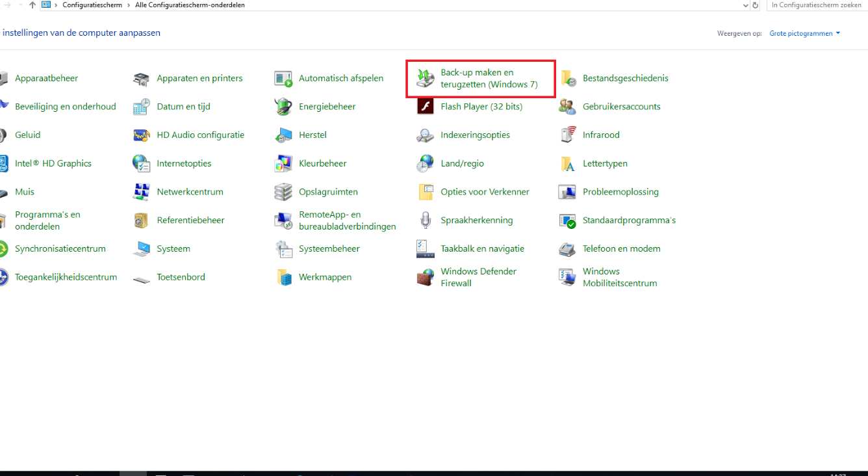Click the Apparaten en printers icon

point(141,79)
